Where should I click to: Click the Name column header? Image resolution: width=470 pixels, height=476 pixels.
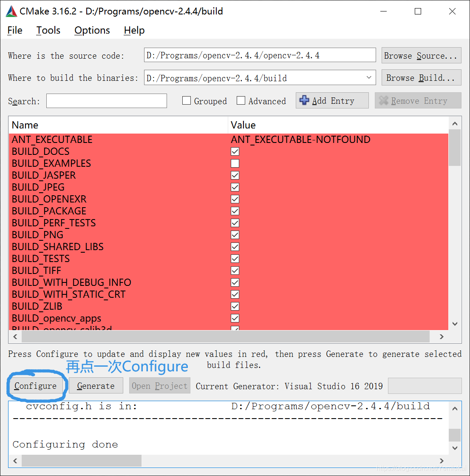tap(118, 125)
